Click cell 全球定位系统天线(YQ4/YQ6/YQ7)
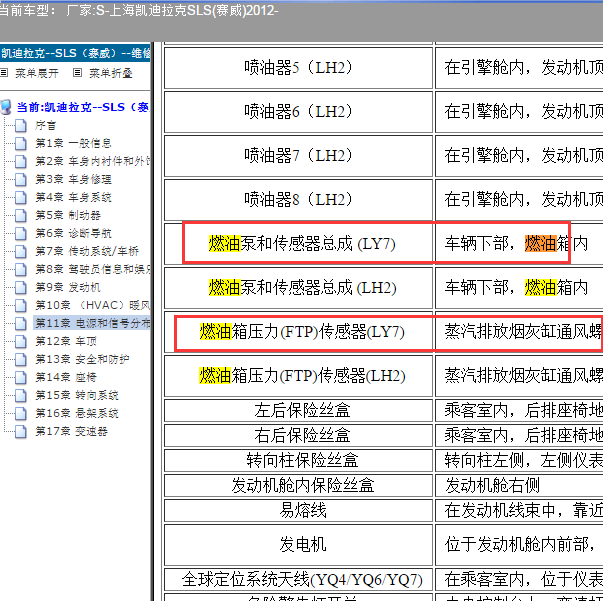603x601 pixels. (x=298, y=579)
